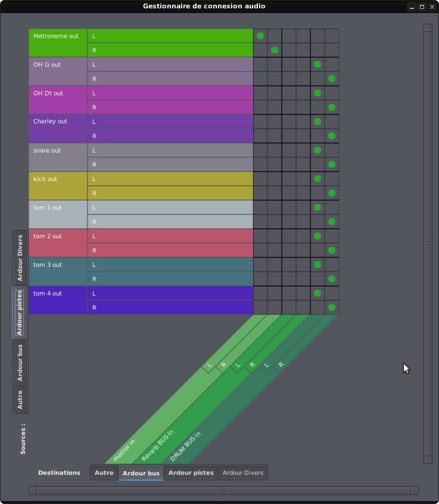Screen dimensions: 439x504
Task: Select the kick out R channel row
Action: point(170,193)
